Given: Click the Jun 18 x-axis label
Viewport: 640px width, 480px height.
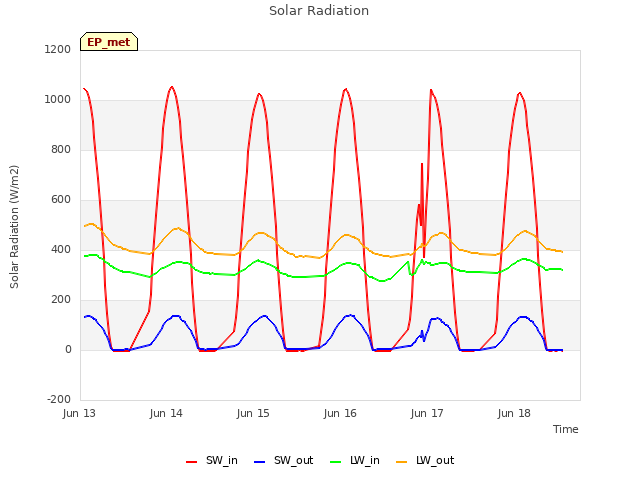Looking at the screenshot, I should coord(514,413).
